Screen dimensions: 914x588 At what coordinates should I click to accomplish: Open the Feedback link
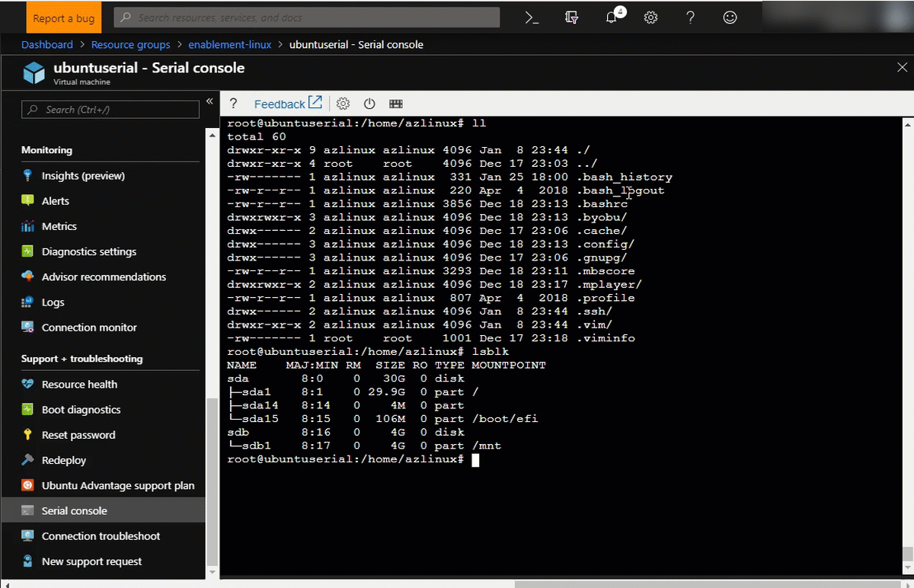pyautogui.click(x=281, y=104)
